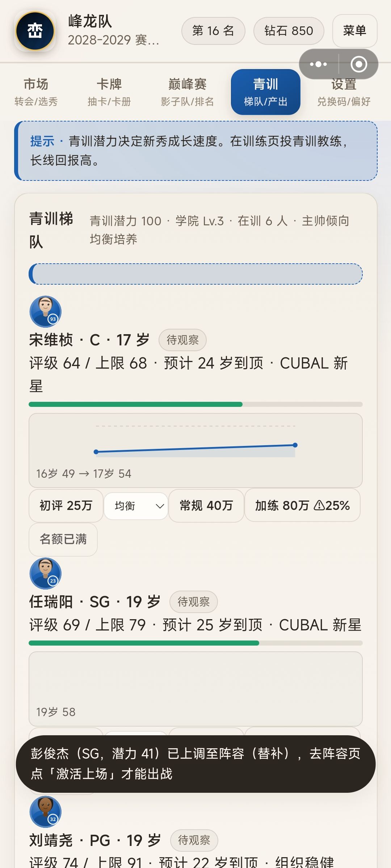Tap the 名额已满 button
The width and height of the screenshot is (391, 868).
coord(63,539)
